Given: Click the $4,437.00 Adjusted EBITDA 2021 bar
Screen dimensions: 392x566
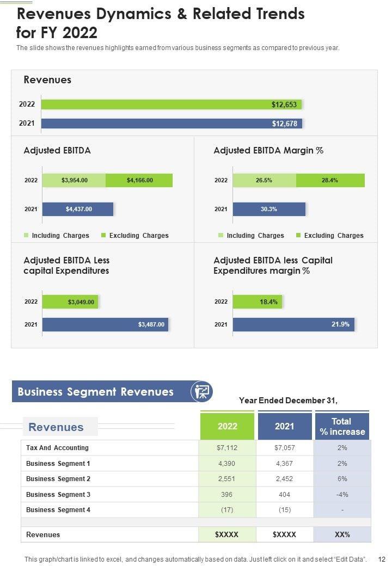Looking at the screenshot, I should point(78,209).
